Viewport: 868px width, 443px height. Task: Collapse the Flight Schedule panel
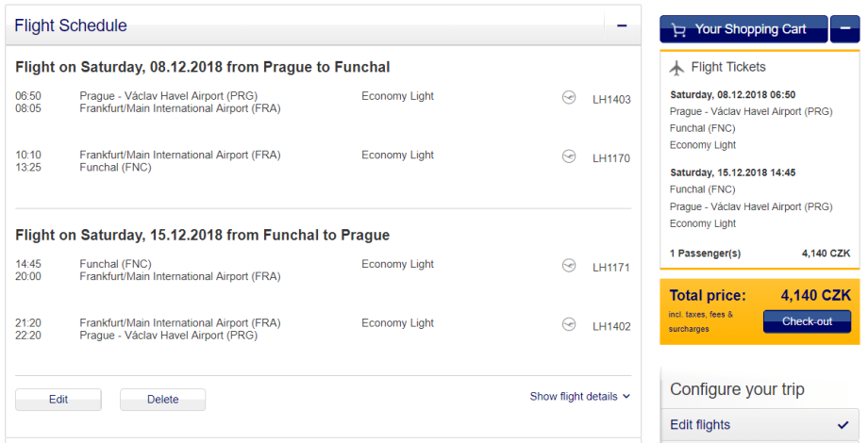[622, 26]
